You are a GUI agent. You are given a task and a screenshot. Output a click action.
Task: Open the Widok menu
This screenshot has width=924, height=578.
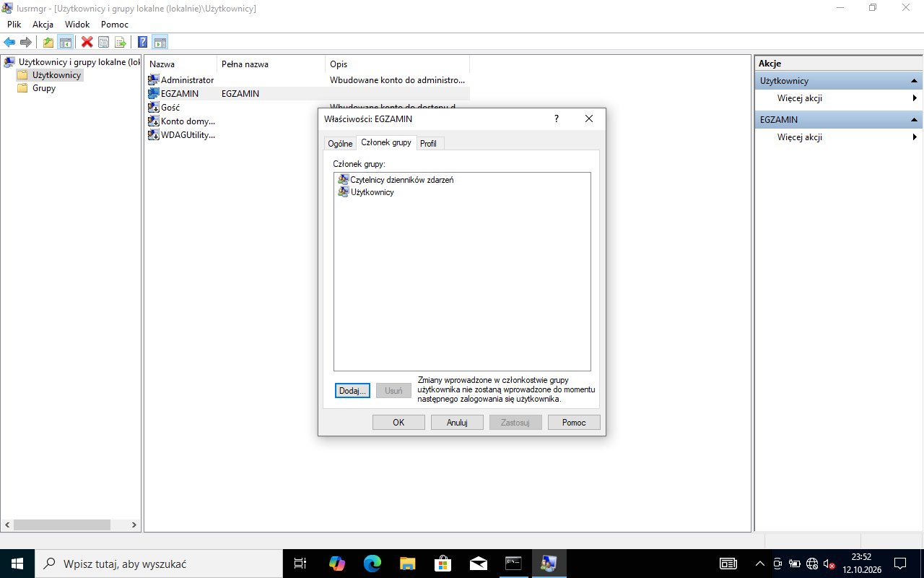point(77,25)
